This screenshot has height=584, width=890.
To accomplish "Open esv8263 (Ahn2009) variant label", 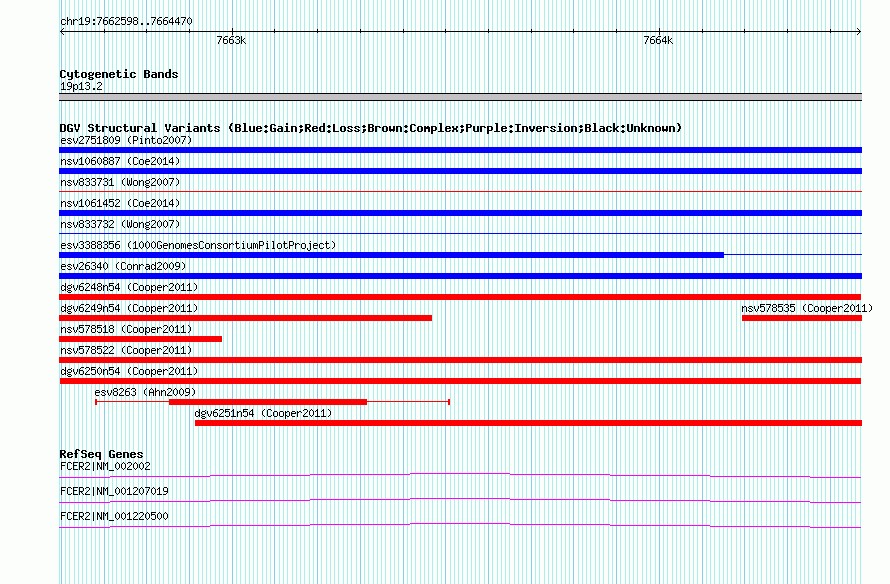I will (x=145, y=392).
